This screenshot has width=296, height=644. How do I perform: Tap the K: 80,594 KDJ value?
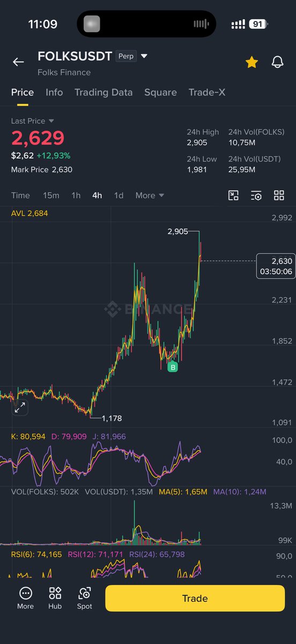(x=28, y=436)
